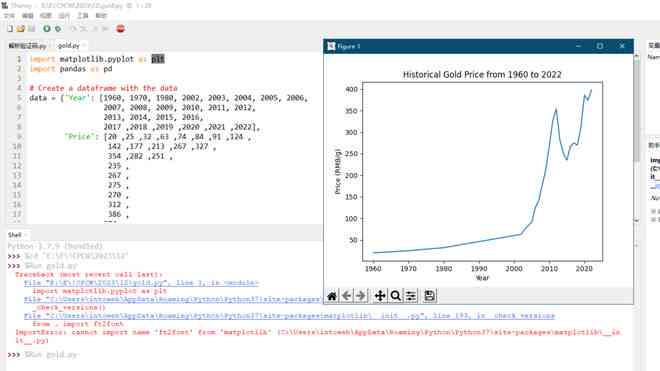This screenshot has width=660, height=371.
Task: Close the gold.py tab
Action: point(84,45)
